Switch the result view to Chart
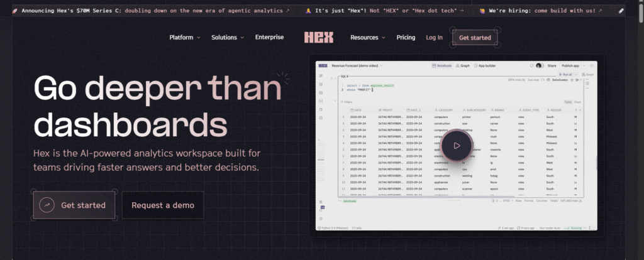644x260 pixels. point(577,102)
